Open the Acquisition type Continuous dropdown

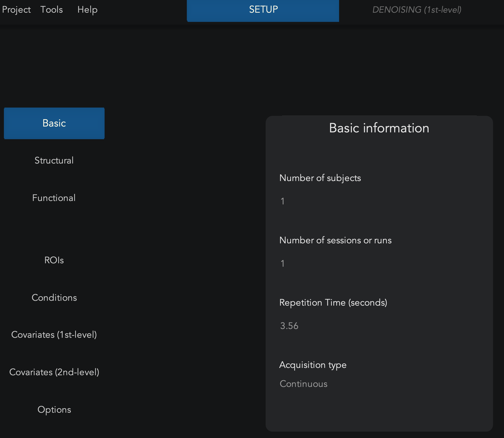tap(379, 384)
